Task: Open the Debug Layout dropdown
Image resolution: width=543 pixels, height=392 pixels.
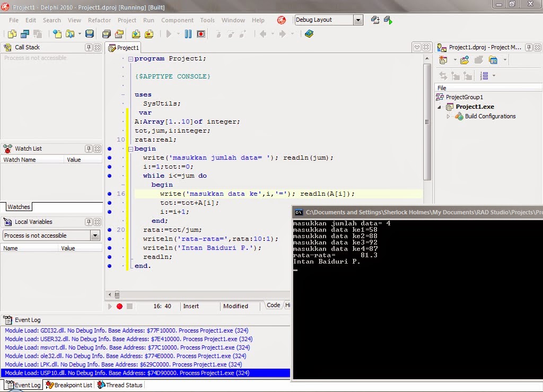Action: 358,19
